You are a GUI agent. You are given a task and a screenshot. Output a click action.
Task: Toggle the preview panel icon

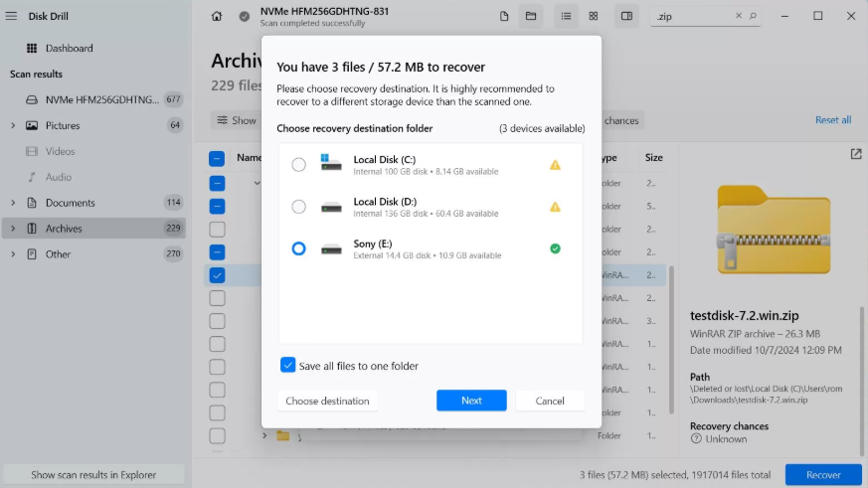point(626,16)
